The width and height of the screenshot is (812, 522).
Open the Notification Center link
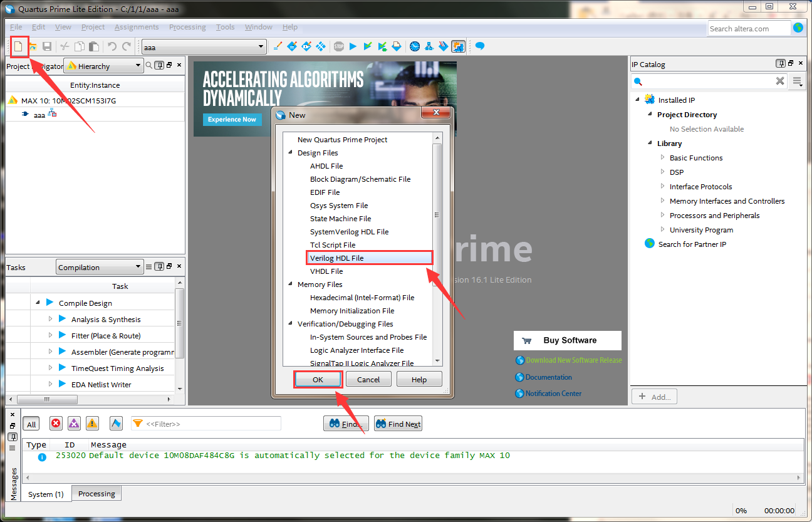553,394
